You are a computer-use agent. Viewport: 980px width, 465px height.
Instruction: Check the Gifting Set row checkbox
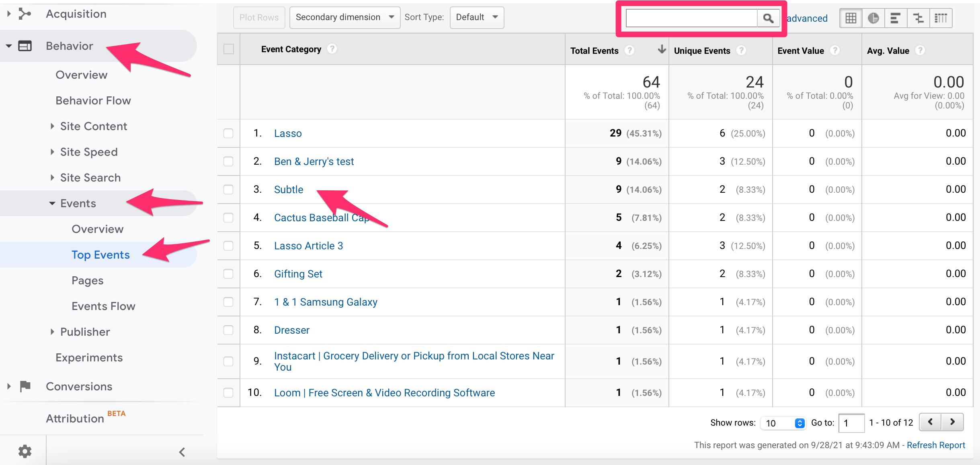pos(228,274)
